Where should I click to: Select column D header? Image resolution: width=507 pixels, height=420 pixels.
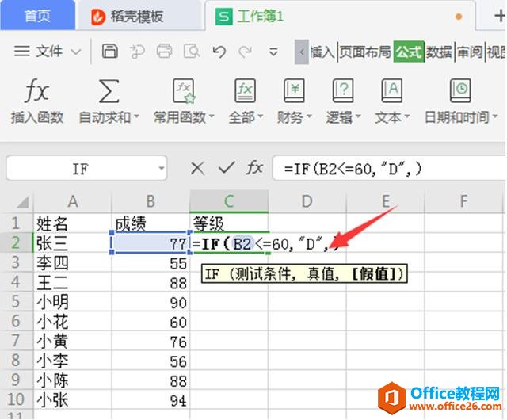point(307,201)
